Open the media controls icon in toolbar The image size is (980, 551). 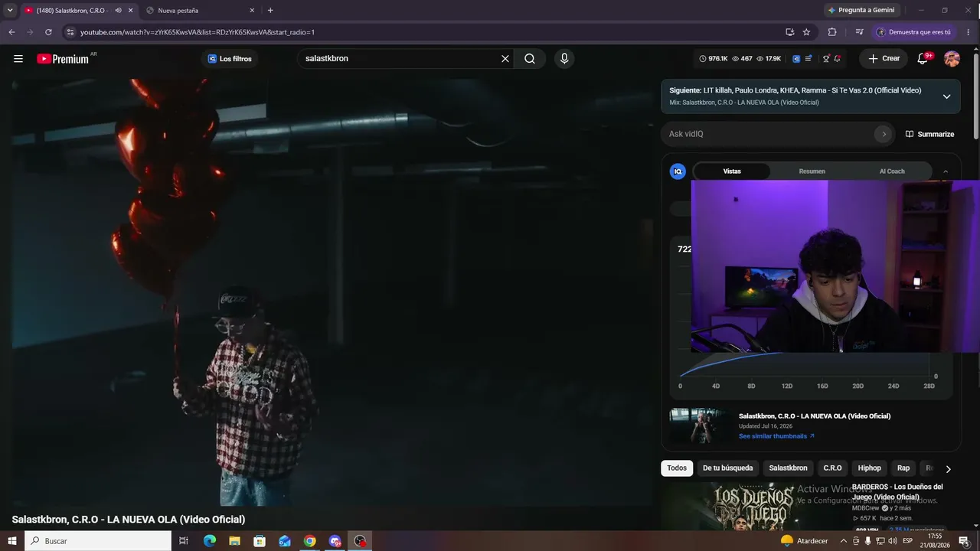click(x=859, y=32)
